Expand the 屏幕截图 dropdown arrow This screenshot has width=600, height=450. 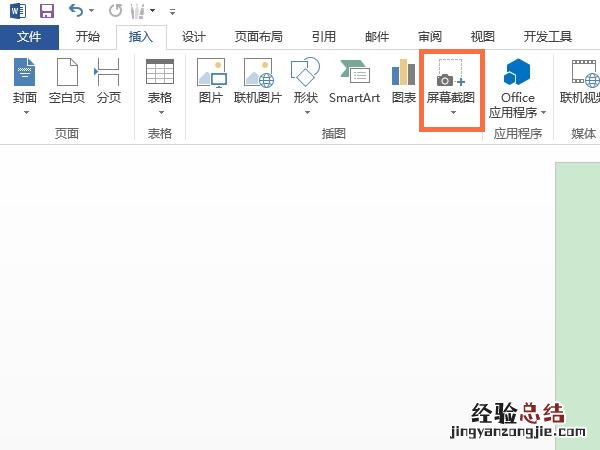(x=453, y=112)
